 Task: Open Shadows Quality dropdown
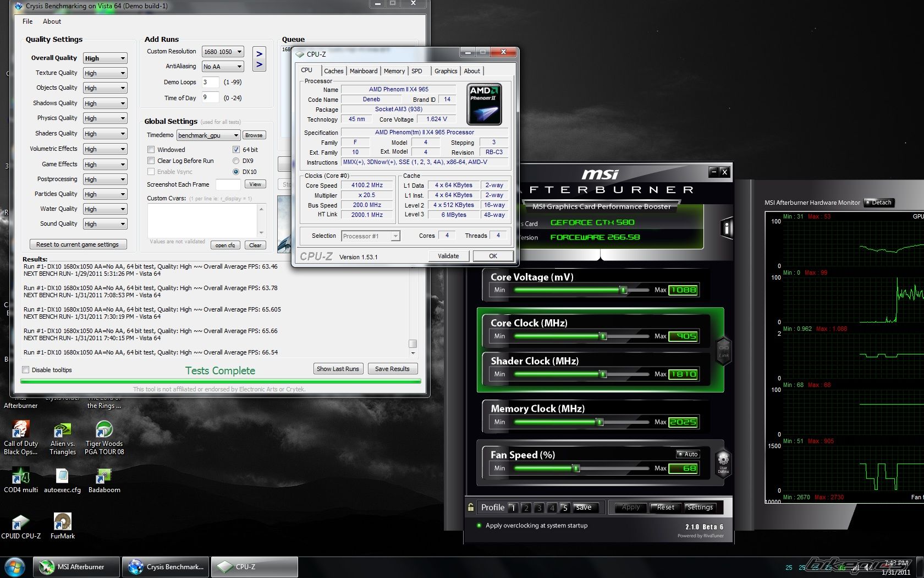point(105,103)
